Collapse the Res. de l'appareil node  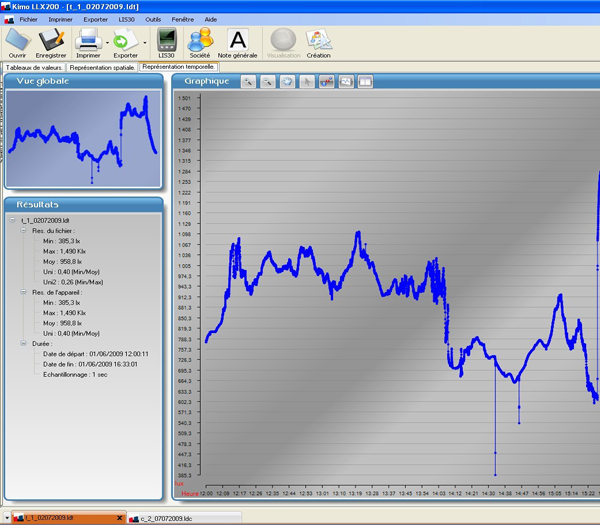pos(23,292)
